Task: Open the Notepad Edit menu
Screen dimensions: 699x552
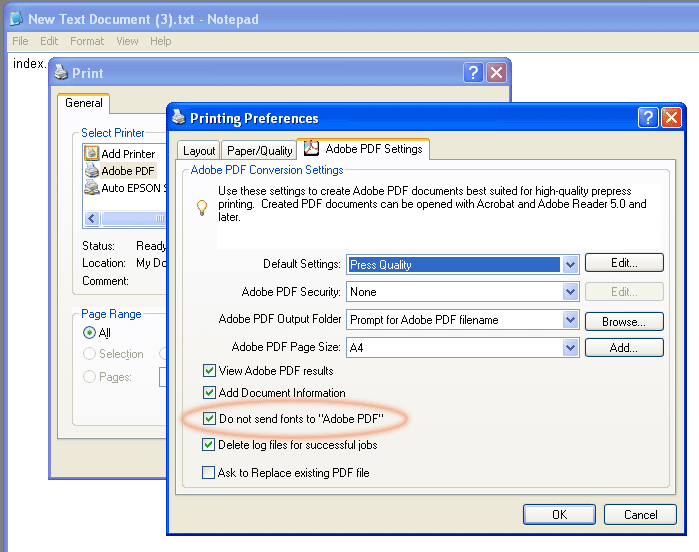Action: click(x=49, y=41)
